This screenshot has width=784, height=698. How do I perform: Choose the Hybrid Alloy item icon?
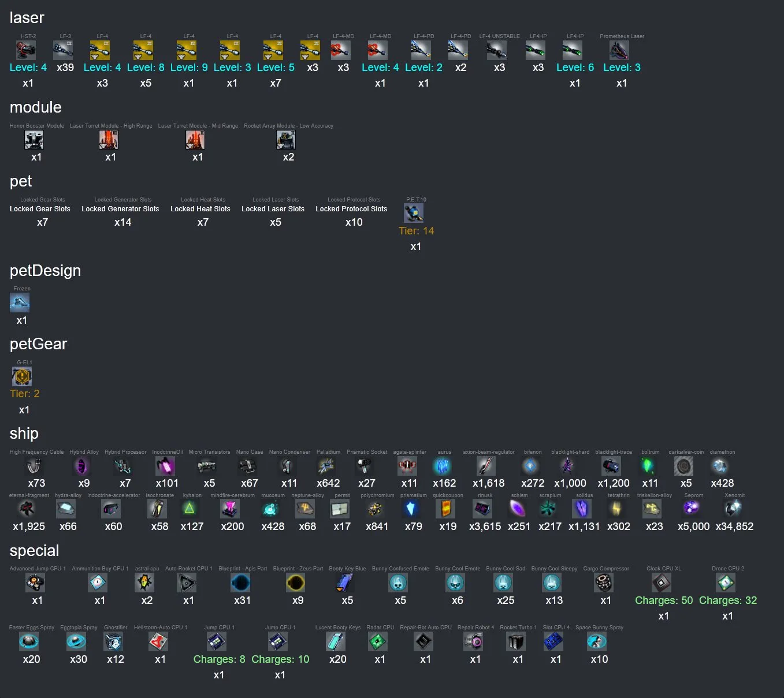(82, 466)
